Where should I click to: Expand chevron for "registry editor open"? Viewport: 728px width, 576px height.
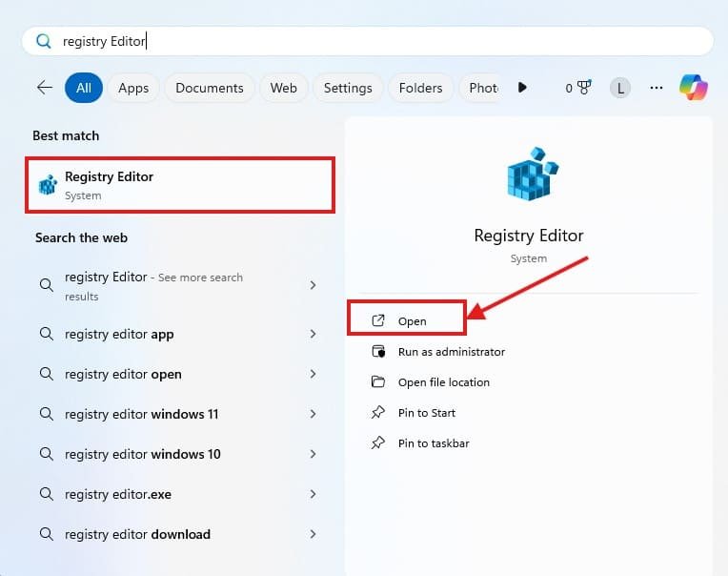[x=313, y=374]
